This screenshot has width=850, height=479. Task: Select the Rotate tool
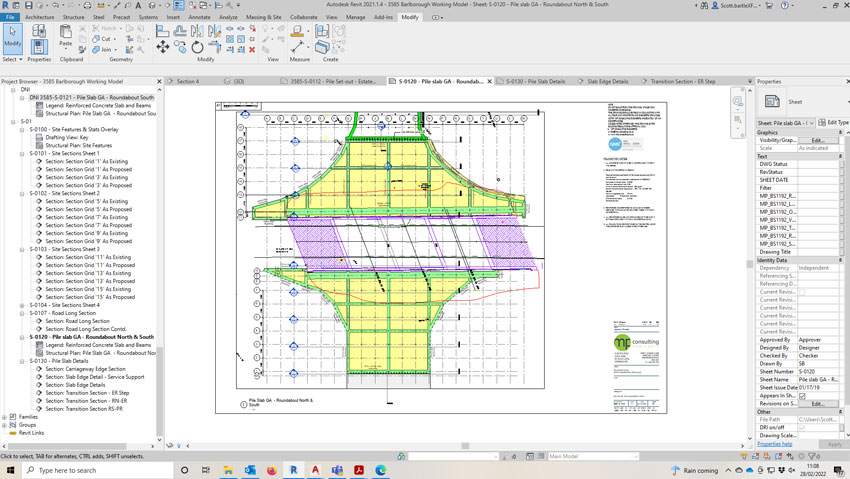(197, 47)
